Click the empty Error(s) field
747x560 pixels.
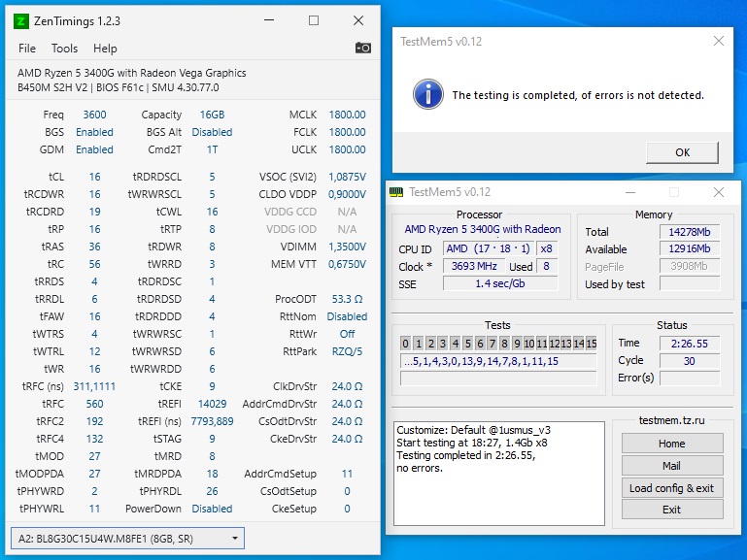690,379
